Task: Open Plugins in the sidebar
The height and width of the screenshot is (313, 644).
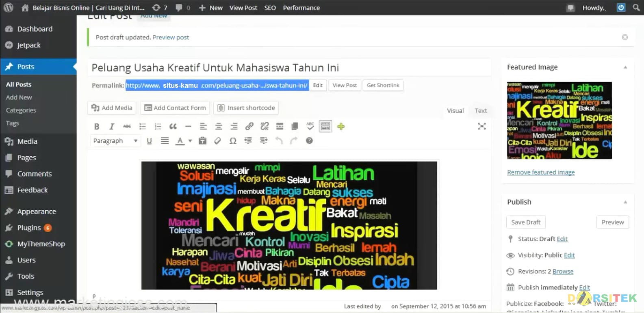Action: 38,228
